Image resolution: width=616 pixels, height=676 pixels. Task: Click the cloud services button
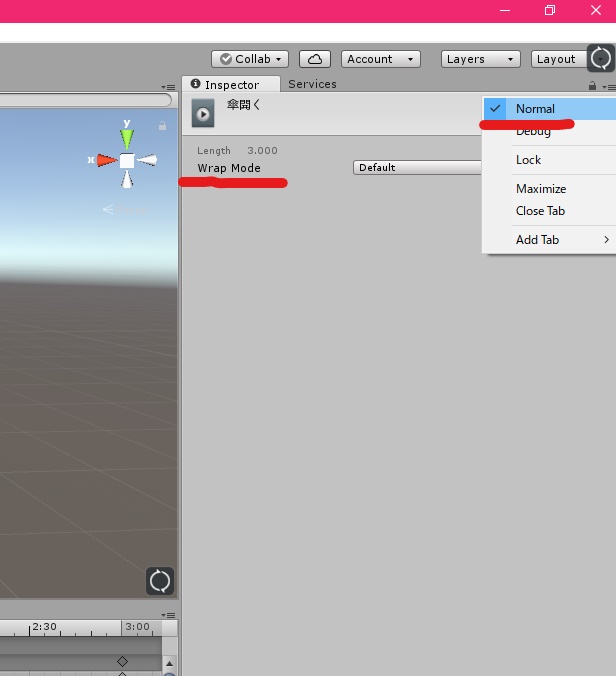pos(315,59)
